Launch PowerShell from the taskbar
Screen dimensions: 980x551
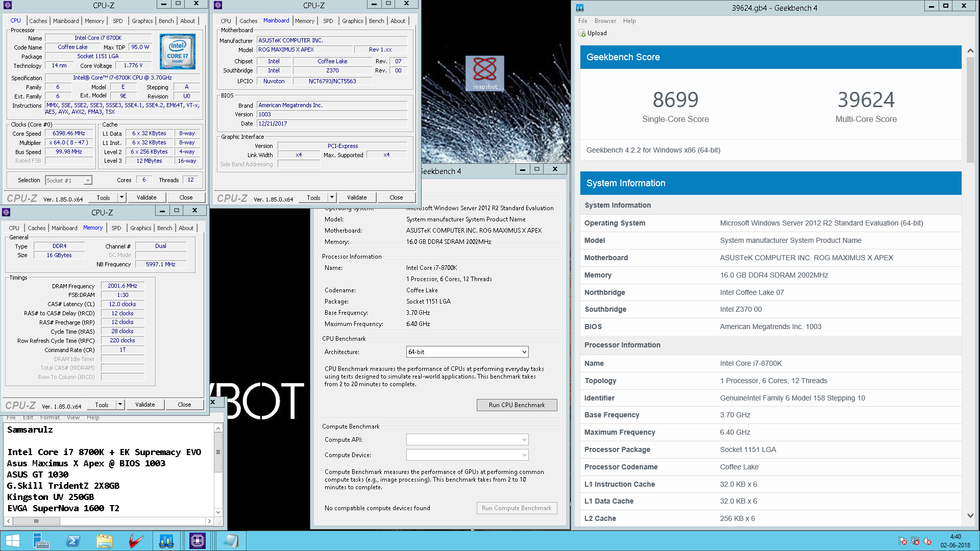pos(73,541)
